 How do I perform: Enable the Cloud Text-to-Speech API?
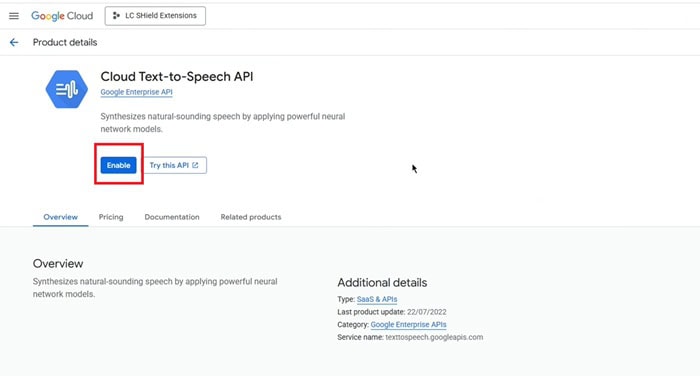pos(118,165)
